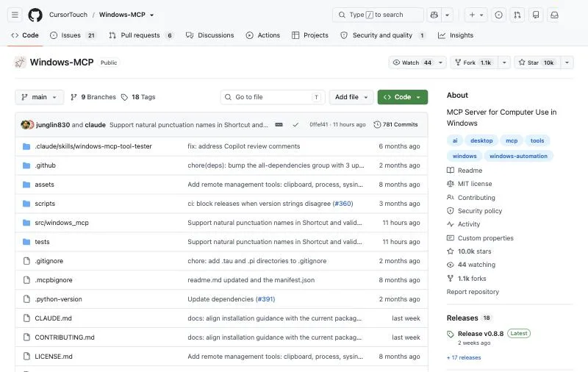This screenshot has width=588, height=372.
Task: Go to the GitHub homepage logo
Action: coord(35,15)
